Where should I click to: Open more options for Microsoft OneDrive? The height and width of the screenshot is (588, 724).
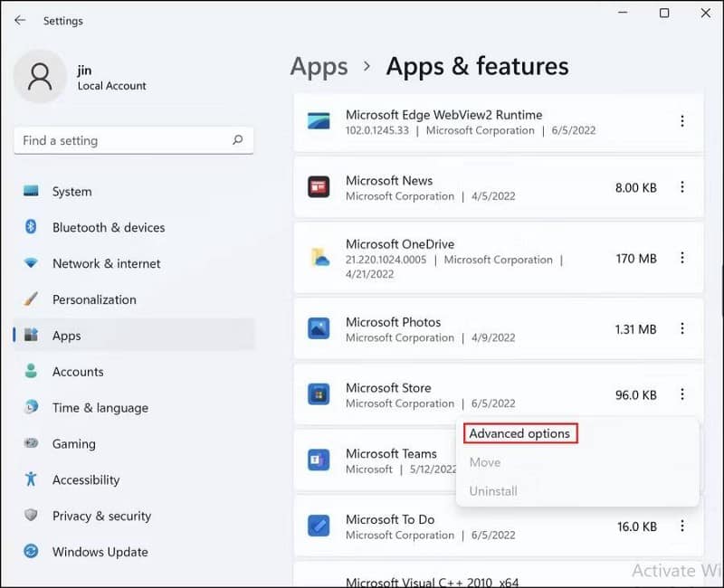682,258
